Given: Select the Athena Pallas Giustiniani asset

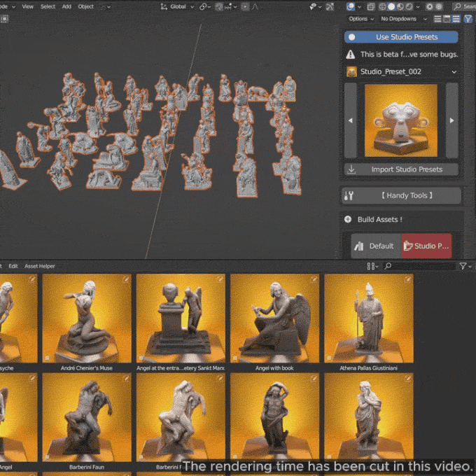Looking at the screenshot, I should pyautogui.click(x=369, y=318).
